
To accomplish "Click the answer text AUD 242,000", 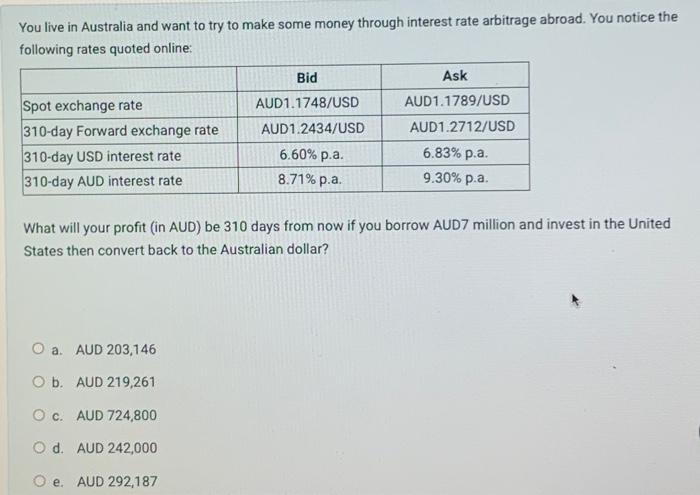I will [117, 448].
